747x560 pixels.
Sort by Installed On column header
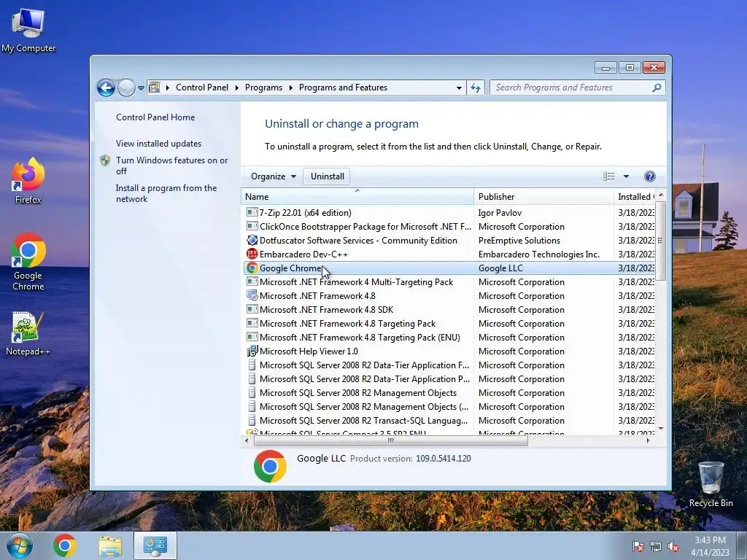click(x=635, y=197)
